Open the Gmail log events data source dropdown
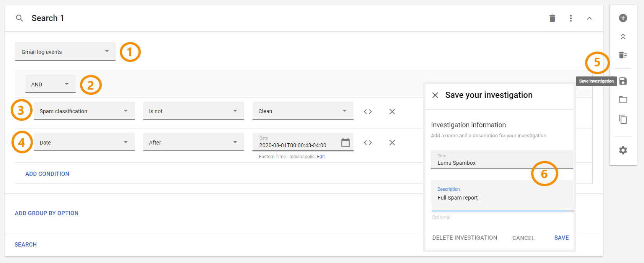This screenshot has height=263, width=644. (65, 52)
